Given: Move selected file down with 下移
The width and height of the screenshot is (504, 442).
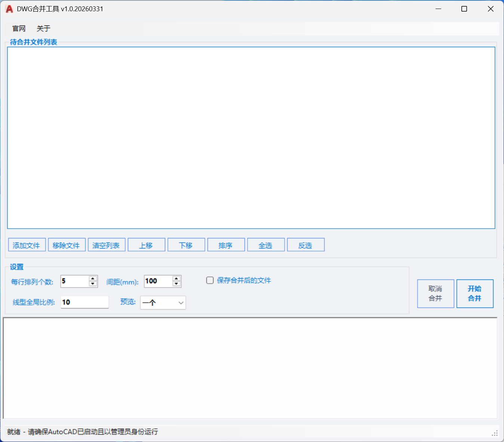Looking at the screenshot, I should (186, 245).
